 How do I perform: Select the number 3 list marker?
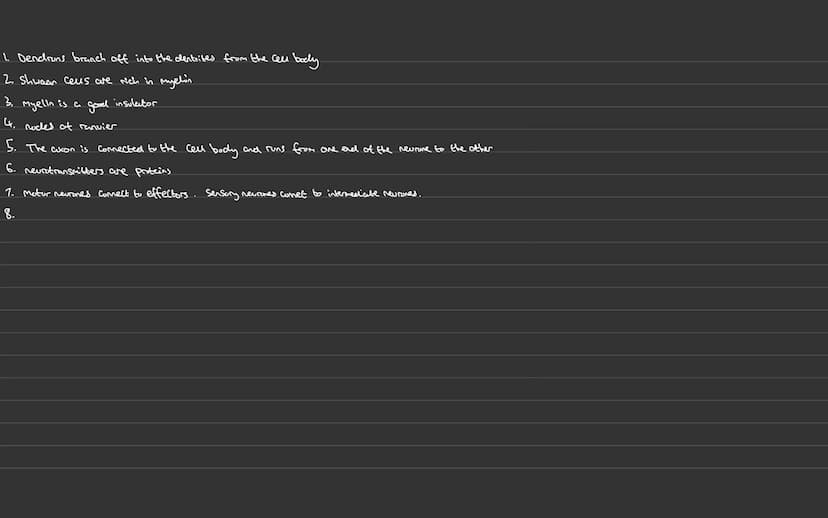(x=8, y=101)
